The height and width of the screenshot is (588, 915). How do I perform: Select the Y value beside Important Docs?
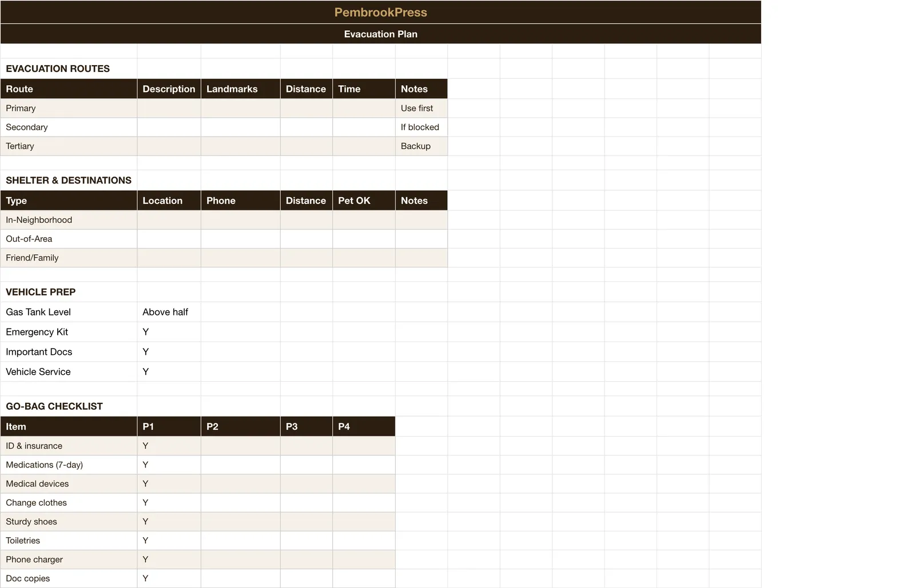click(169, 352)
